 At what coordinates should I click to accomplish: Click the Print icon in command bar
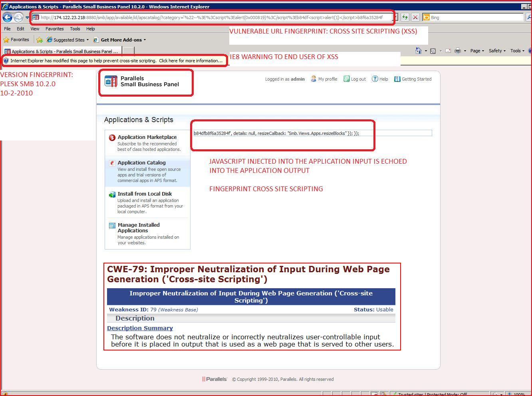(x=458, y=51)
